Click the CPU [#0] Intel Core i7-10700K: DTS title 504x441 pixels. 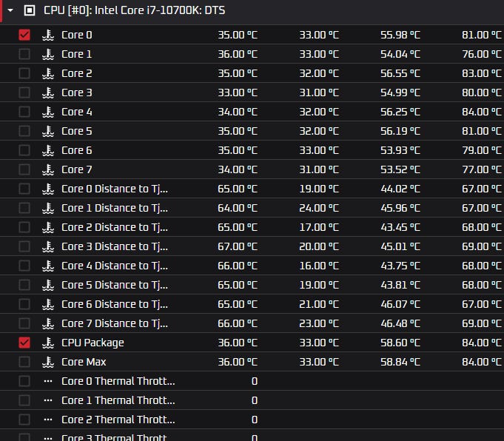[x=135, y=10]
